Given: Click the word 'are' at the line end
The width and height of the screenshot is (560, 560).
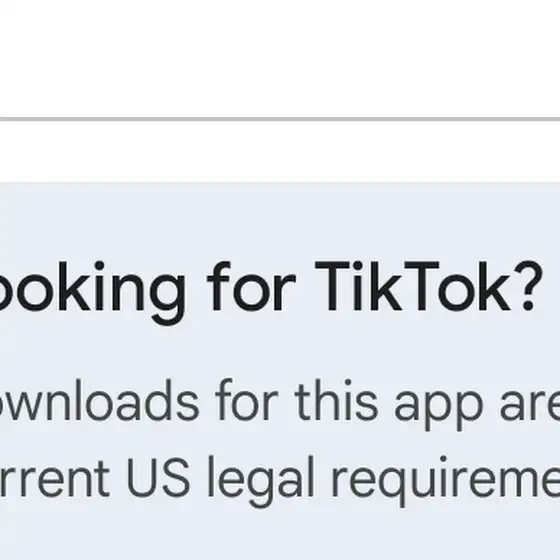Looking at the screenshot, I should point(530,405).
